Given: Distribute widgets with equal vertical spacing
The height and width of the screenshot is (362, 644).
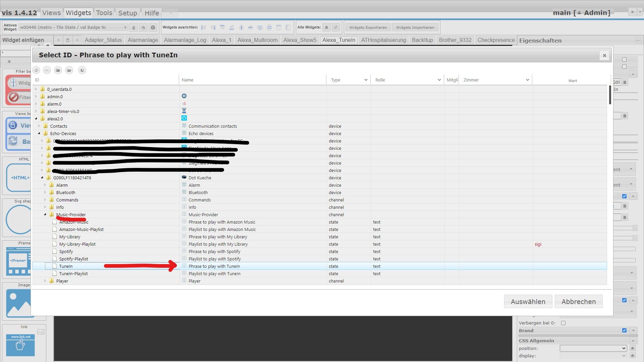Looking at the screenshot, I should (x=269, y=27).
